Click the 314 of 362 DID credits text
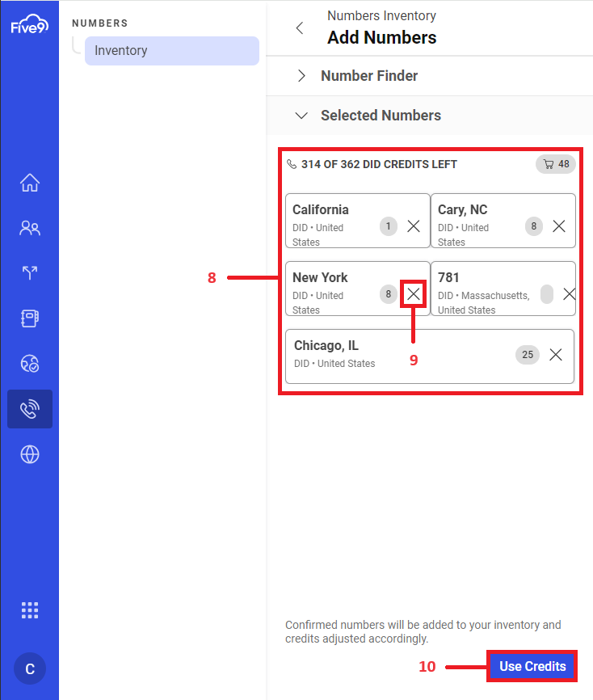Screen dimensions: 593x700 point(379,164)
